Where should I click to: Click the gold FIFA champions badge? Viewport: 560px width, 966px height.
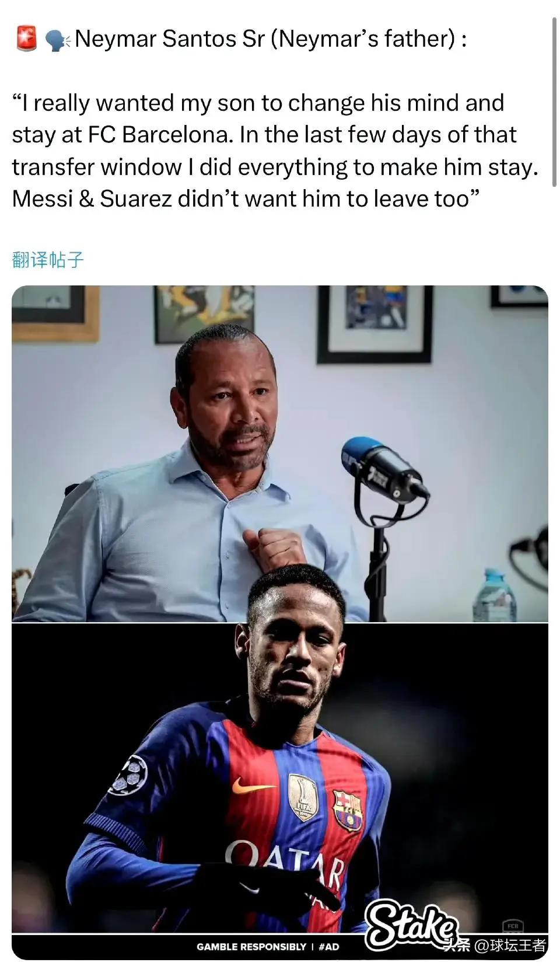pos(303,798)
